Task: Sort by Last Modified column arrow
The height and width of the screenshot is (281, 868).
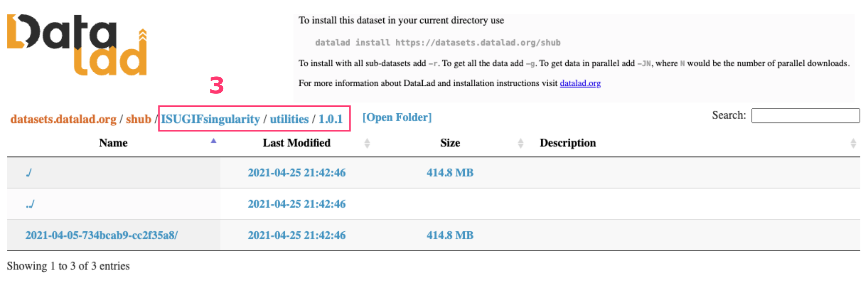Action: click(x=367, y=143)
